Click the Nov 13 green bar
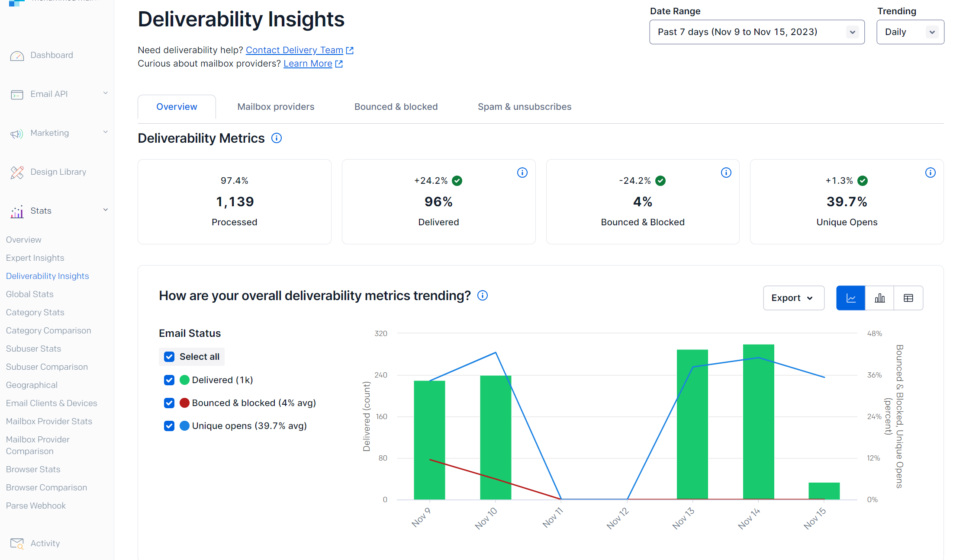The image size is (966, 560). click(692, 425)
